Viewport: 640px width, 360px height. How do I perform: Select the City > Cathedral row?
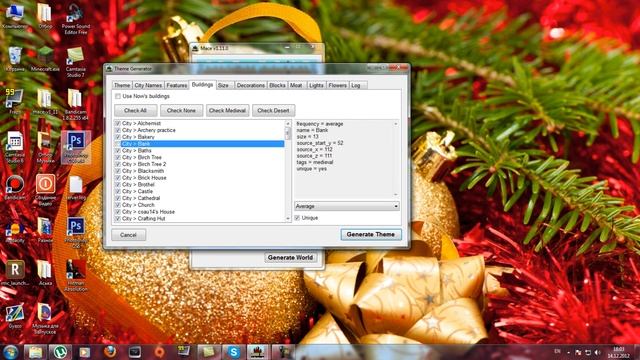click(200, 198)
